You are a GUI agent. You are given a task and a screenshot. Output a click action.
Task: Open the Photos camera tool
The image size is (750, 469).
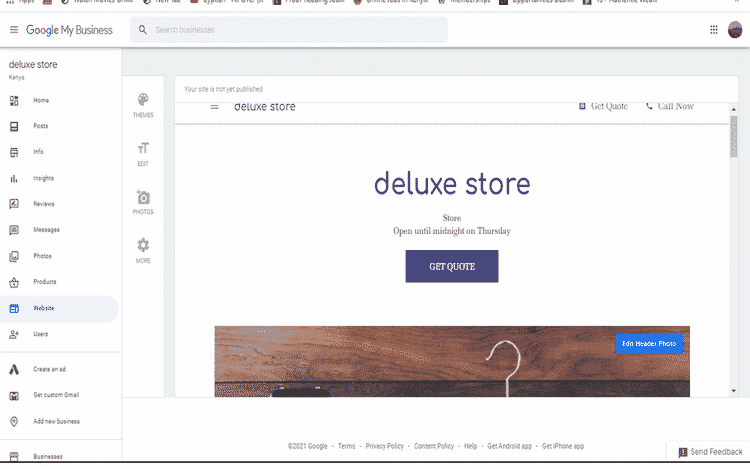click(x=143, y=196)
